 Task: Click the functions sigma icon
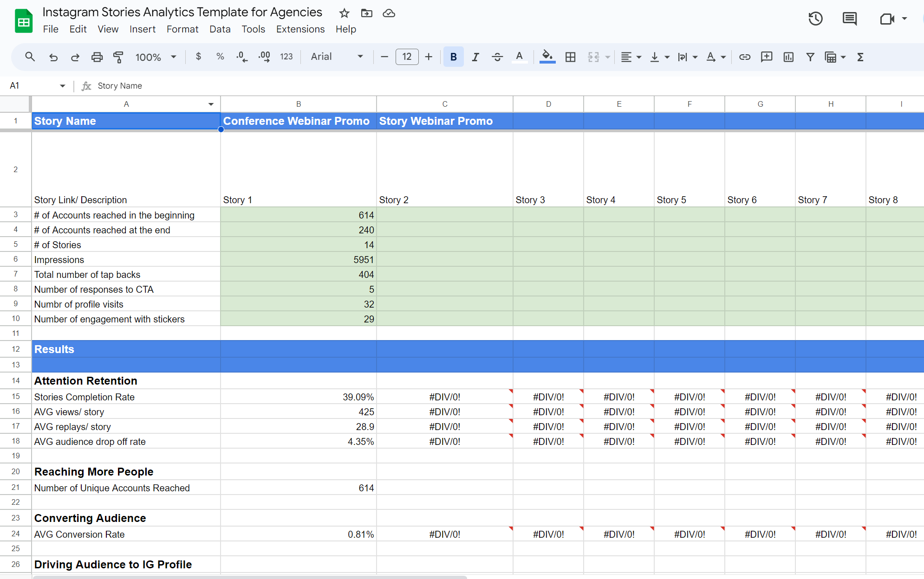click(860, 57)
